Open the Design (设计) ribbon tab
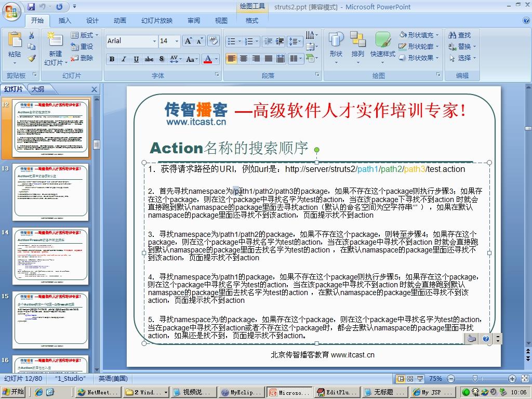This screenshot has width=532, height=399. click(92, 21)
